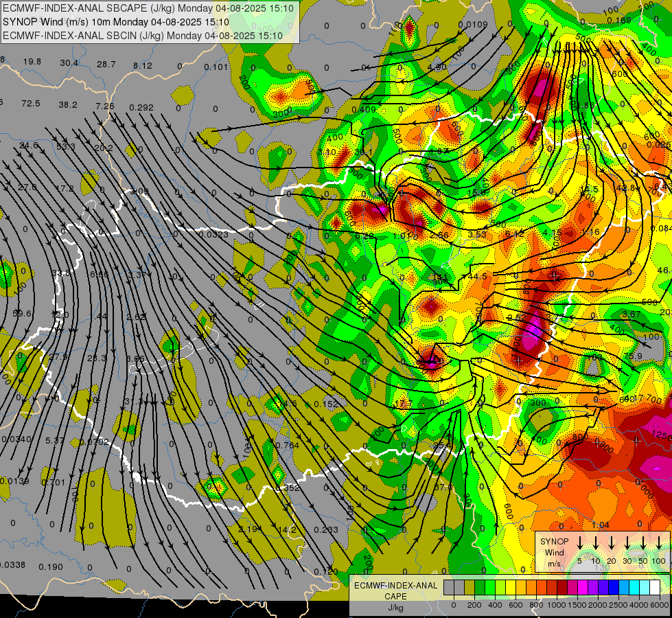Click the 'SYNOP Wind m/s' legend label

point(554,552)
